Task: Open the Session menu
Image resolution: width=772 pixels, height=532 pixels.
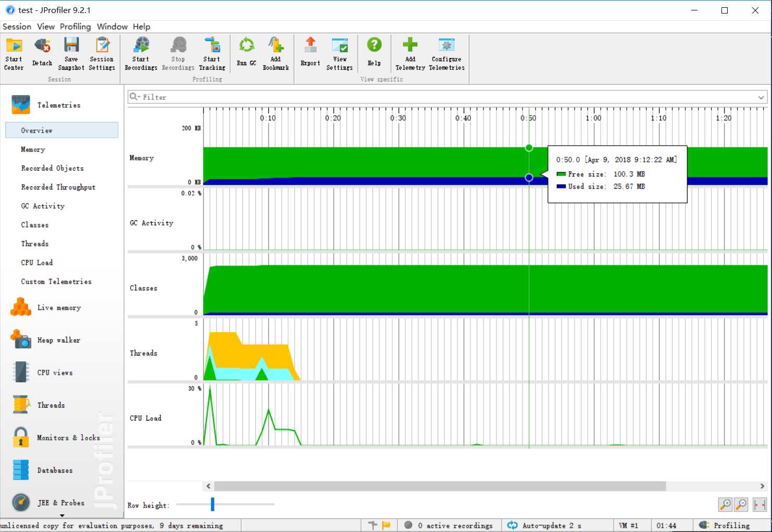Action: [x=17, y=27]
